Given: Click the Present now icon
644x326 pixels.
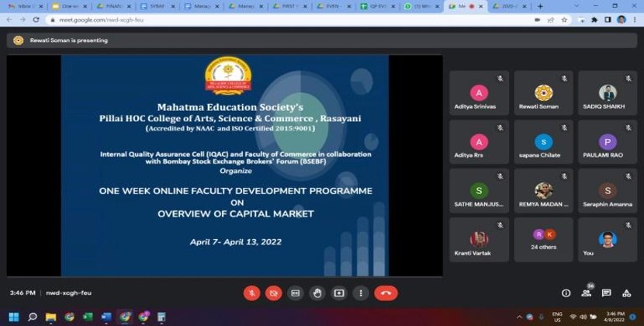Looking at the screenshot, I should (338, 293).
